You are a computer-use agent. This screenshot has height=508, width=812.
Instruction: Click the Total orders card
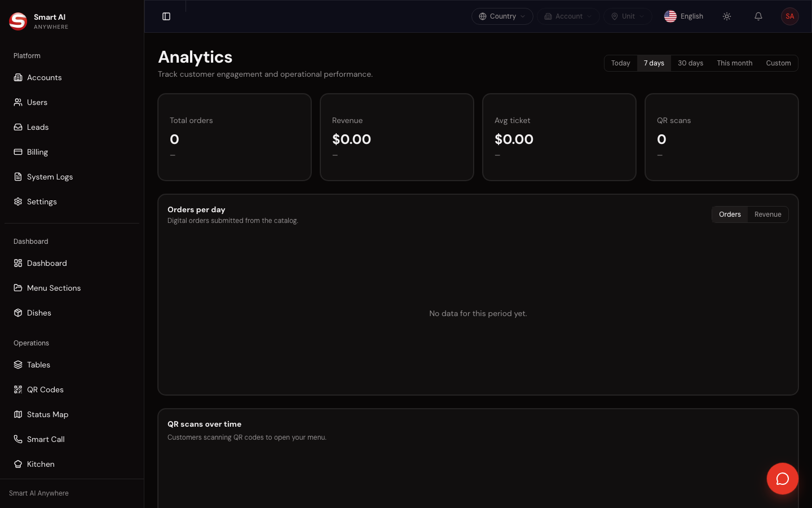(x=235, y=137)
